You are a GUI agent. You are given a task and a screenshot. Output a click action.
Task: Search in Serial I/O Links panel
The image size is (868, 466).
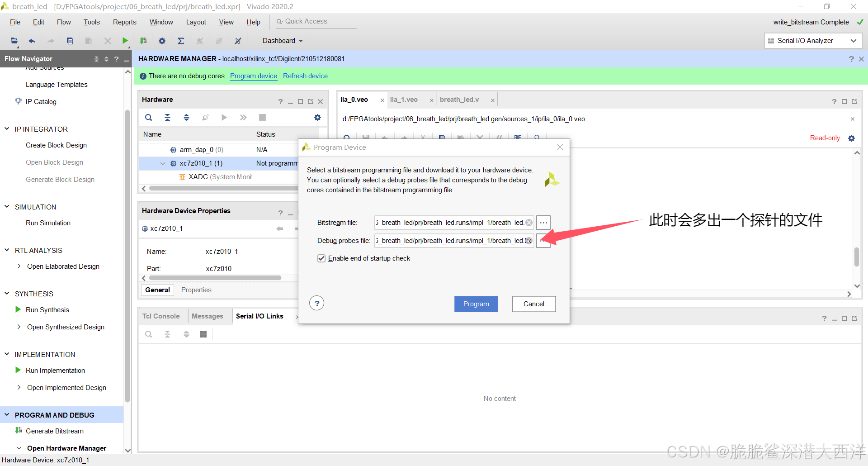(x=148, y=334)
